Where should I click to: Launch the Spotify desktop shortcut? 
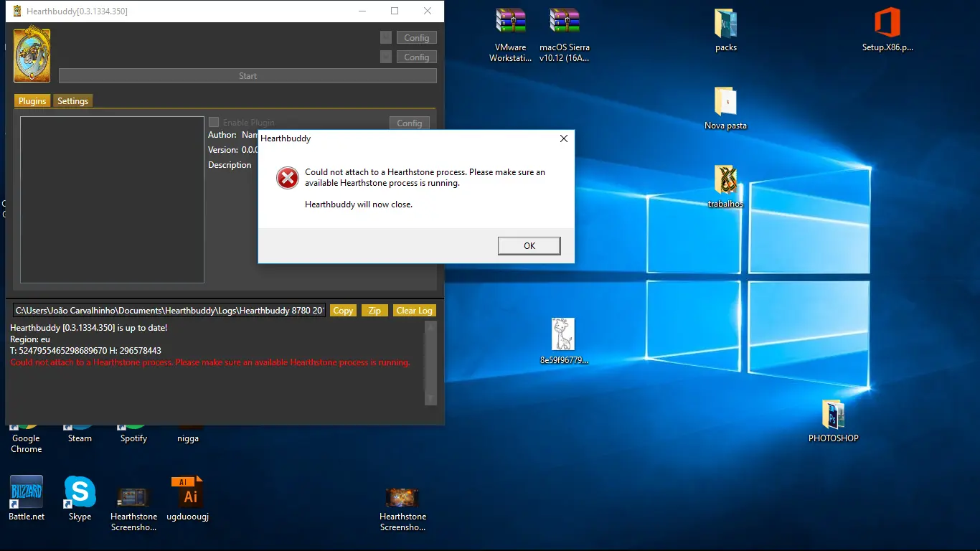coord(133,435)
